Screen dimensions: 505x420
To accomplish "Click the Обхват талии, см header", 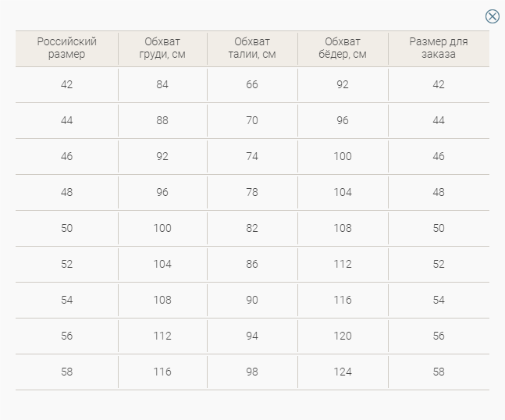I will point(252,48).
